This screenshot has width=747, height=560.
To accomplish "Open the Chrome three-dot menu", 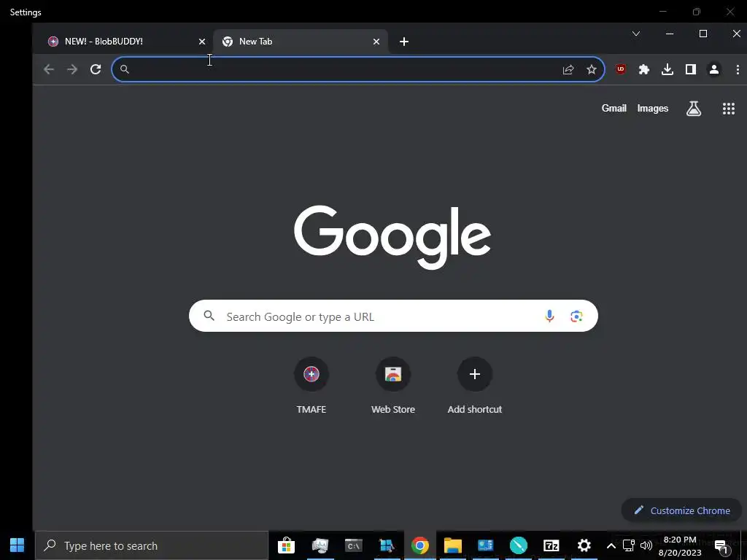I will click(x=738, y=69).
